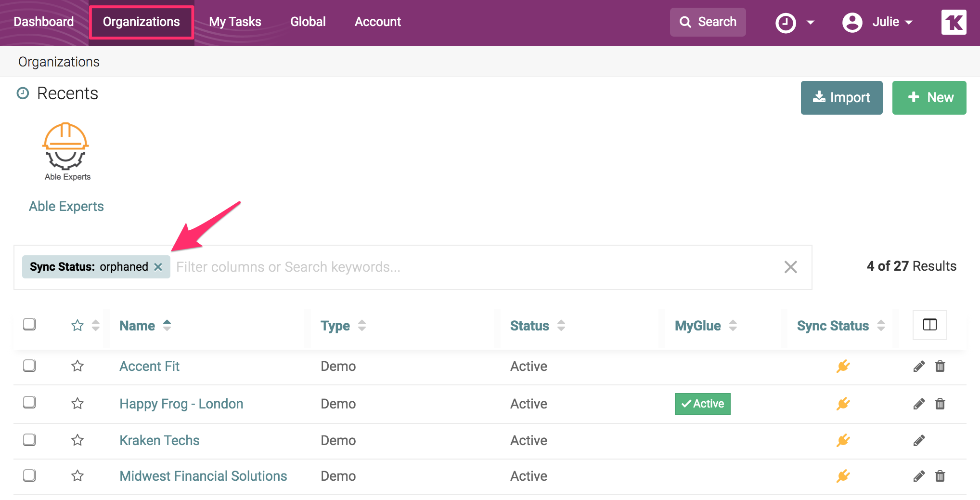This screenshot has height=500, width=980.
Task: Open the Accent Fit organization link
Action: click(x=149, y=366)
